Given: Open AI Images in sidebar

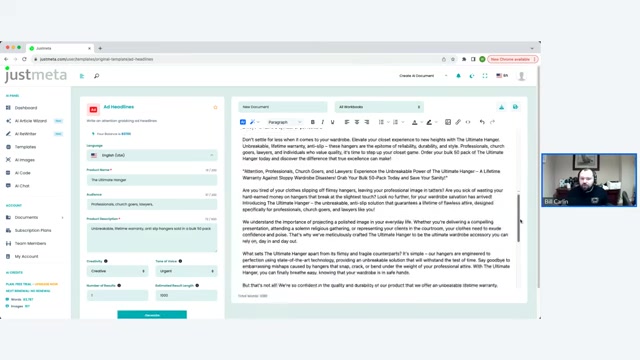Looking at the screenshot, I should pos(24,160).
